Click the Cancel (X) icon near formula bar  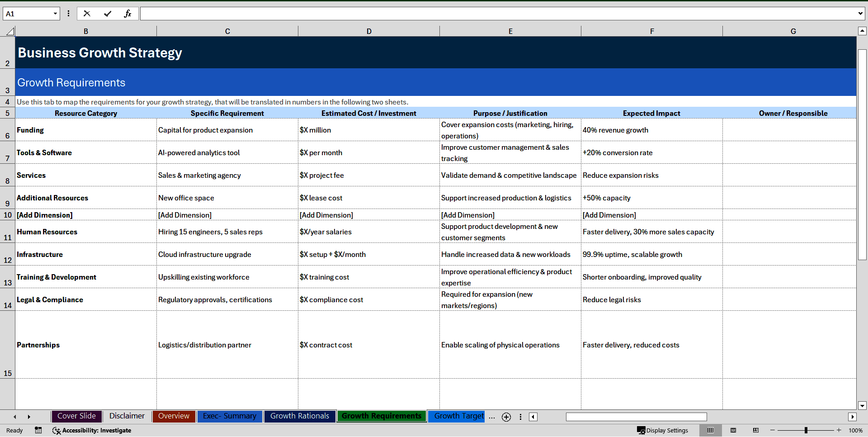(87, 14)
